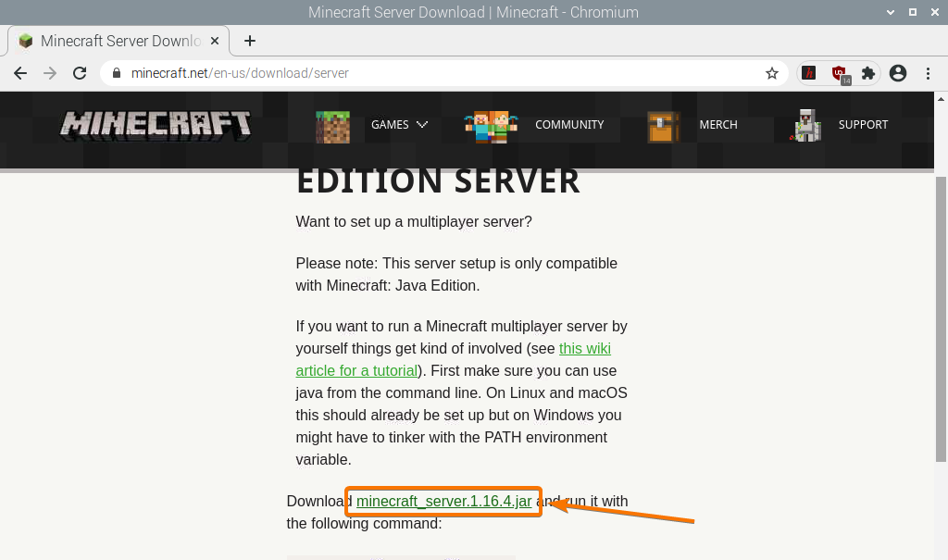Viewport: 948px width, 560px height.
Task: Open the Chromium three-dot menu
Action: click(x=928, y=73)
